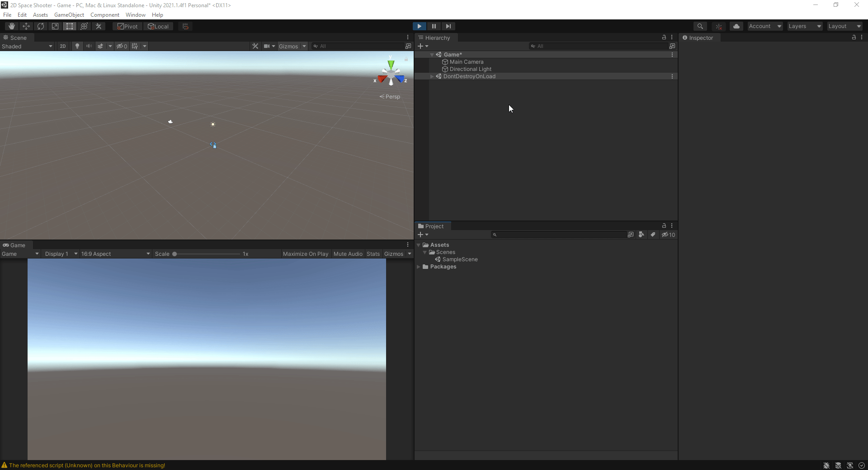Select the combined Transform tool
Screen dimensions: 868x470
pyautogui.click(x=84, y=26)
